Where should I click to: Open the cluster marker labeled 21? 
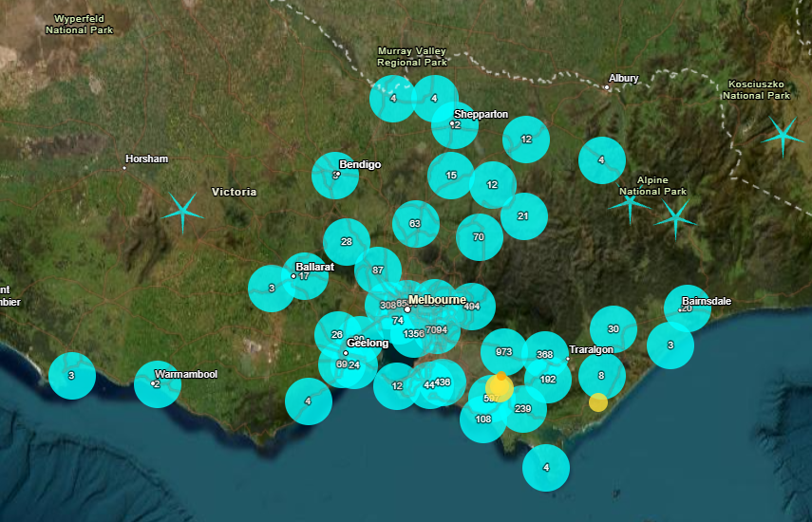(523, 216)
